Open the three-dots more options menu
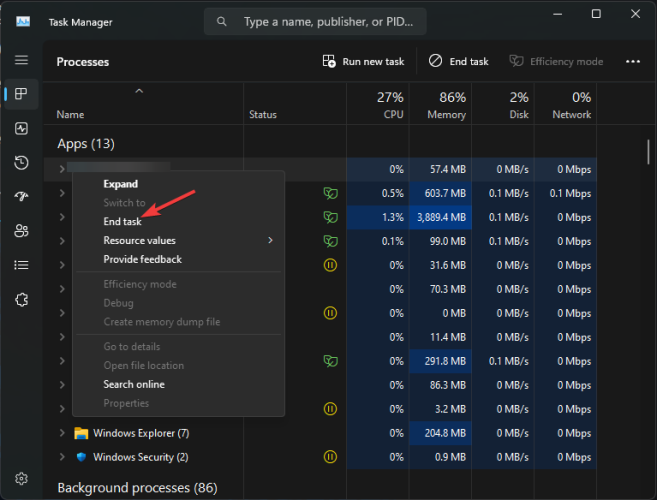This screenshot has width=657, height=500. click(x=633, y=62)
